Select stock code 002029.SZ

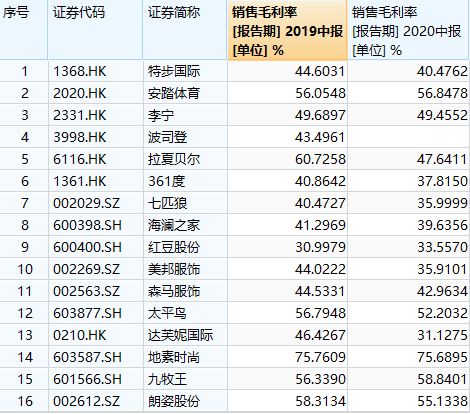click(x=86, y=203)
